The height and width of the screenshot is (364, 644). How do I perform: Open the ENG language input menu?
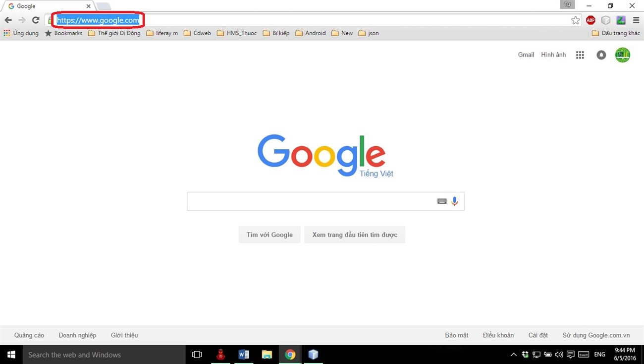coord(599,355)
